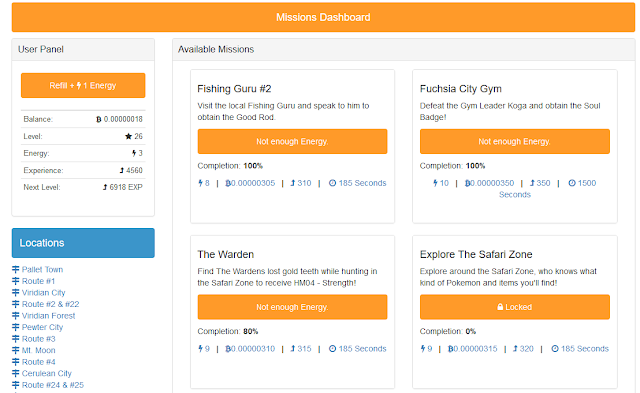The width and height of the screenshot is (640, 393).
Task: Click the 315 experience value in The Warden
Action: [x=304, y=349]
